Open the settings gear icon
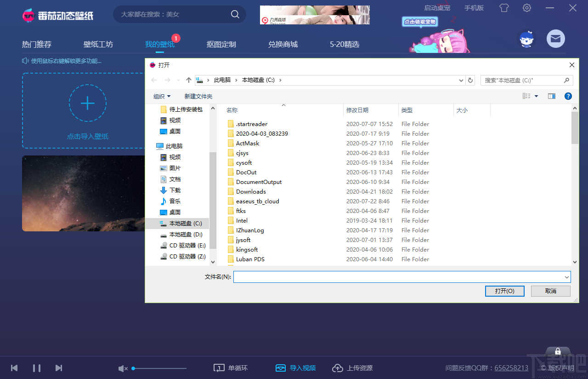Screen dimensions: 588x379 pos(526,8)
